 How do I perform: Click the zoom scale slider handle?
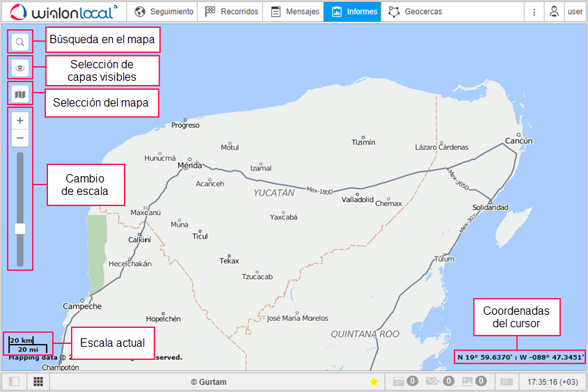(x=20, y=228)
